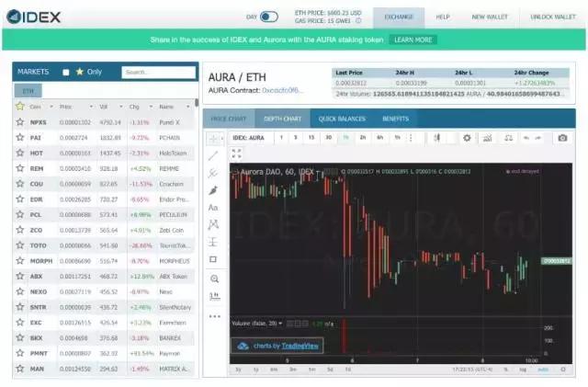Select the trend line drawing tool

pyautogui.click(x=213, y=155)
